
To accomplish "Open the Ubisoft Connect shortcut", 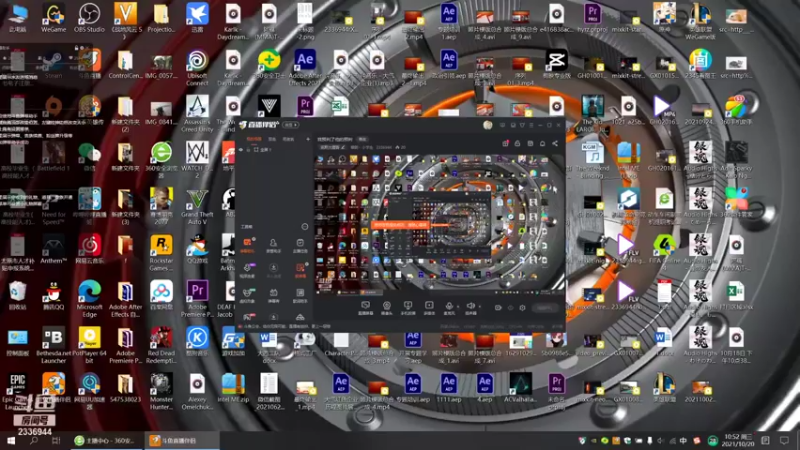I will tap(197, 67).
